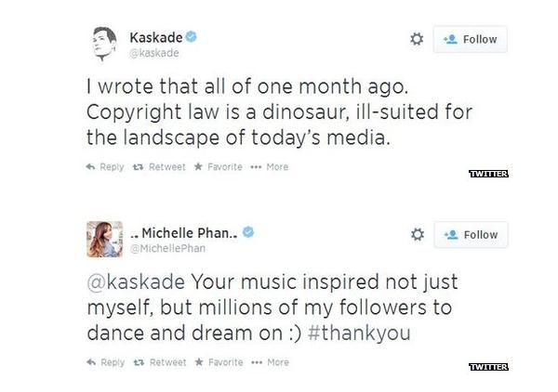Follow the Kaskade account
This screenshot has width=558, height=392.
(471, 39)
